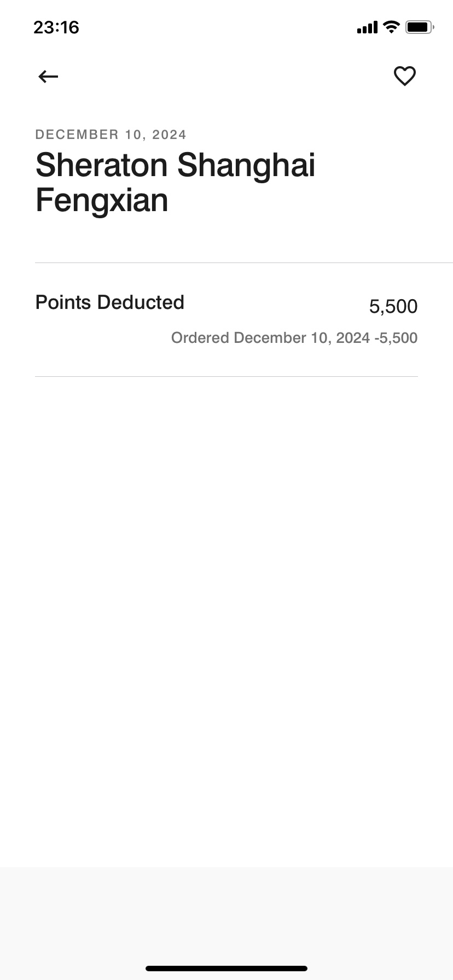Select the Sheraton Shanghai Fengxian title
Image resolution: width=453 pixels, height=980 pixels.
(175, 182)
